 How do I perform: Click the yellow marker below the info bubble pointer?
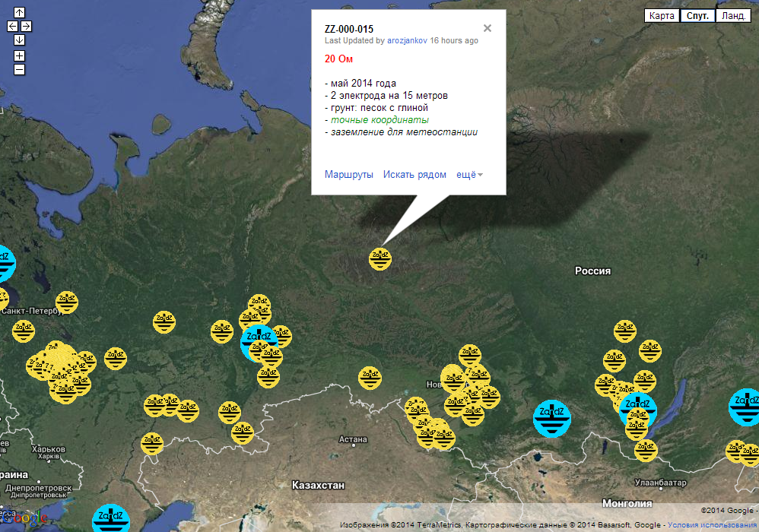coord(380,259)
